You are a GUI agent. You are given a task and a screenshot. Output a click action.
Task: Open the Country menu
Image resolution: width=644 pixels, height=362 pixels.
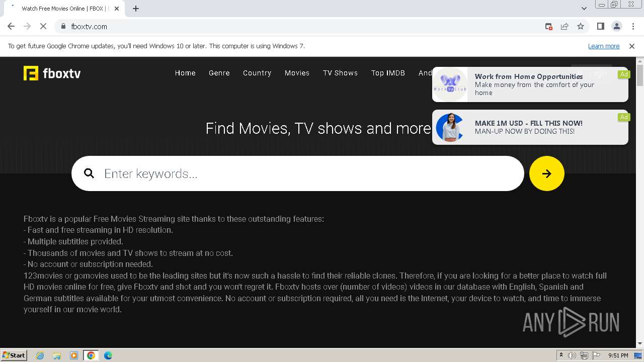click(257, 73)
